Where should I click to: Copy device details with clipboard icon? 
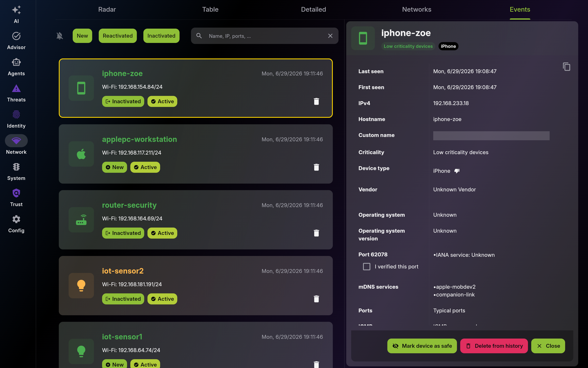(566, 67)
